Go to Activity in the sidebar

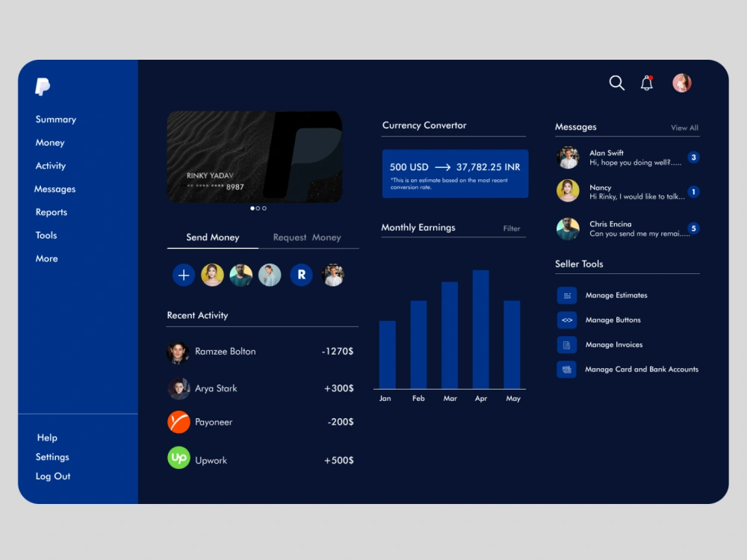(x=51, y=167)
